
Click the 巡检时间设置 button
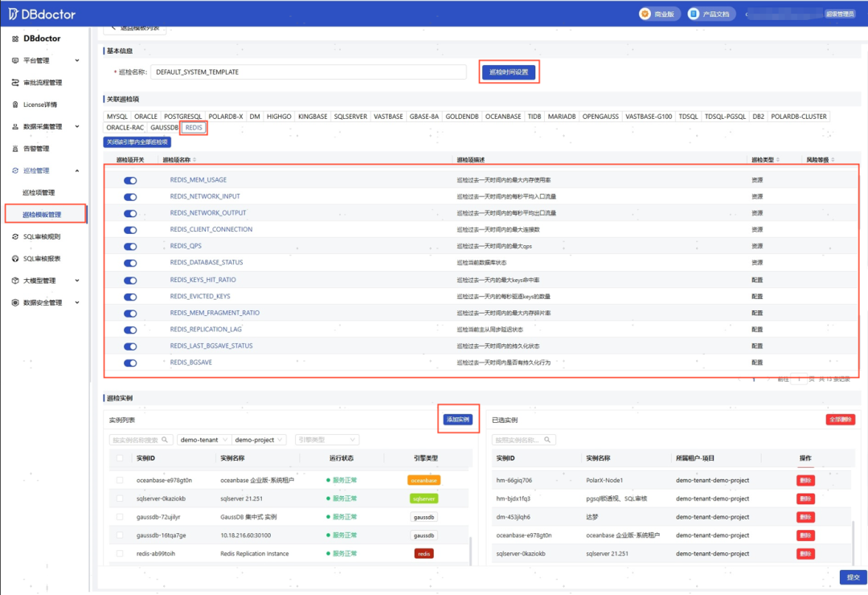tap(509, 72)
